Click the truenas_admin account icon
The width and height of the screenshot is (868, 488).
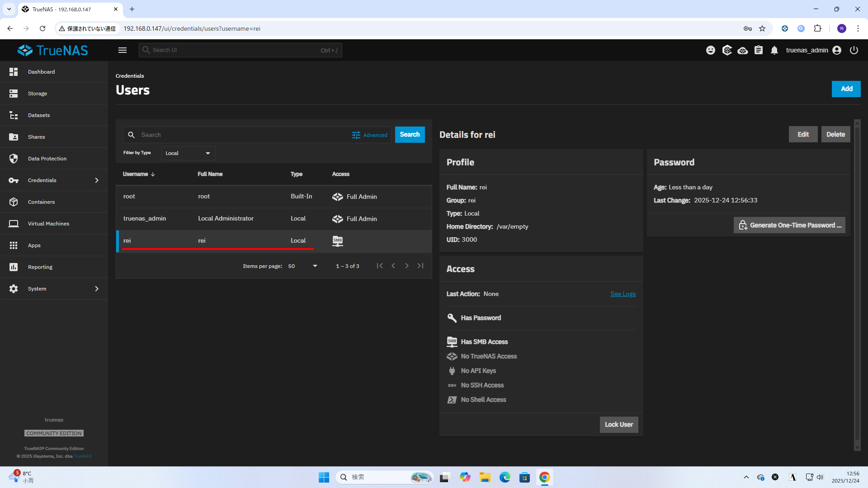(837, 50)
